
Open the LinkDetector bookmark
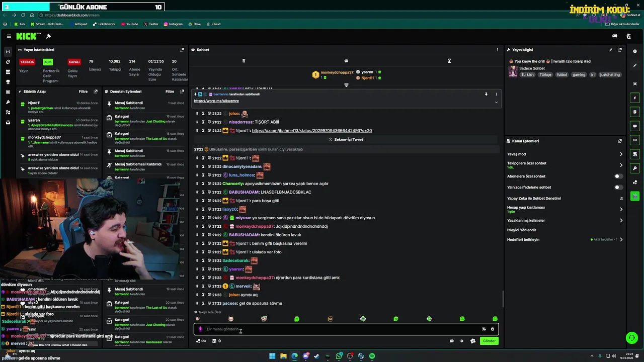(x=104, y=24)
